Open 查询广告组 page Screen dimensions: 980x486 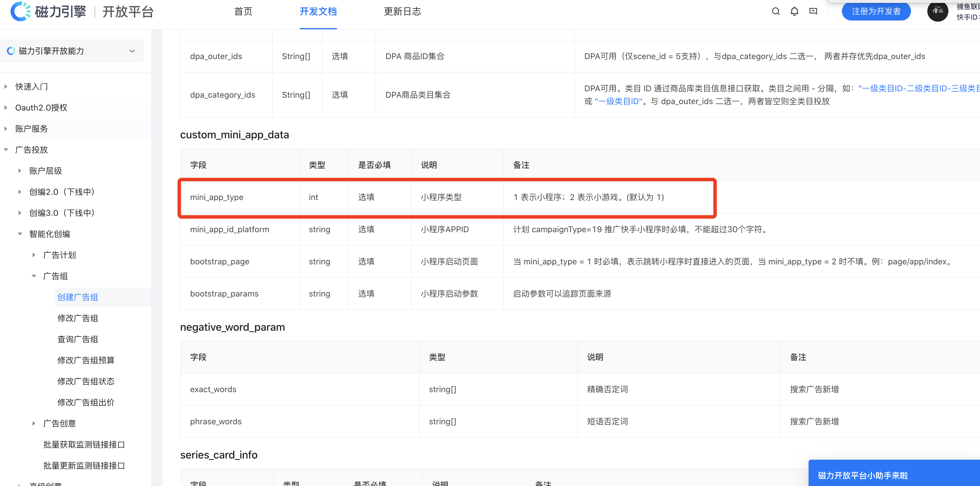click(x=78, y=339)
